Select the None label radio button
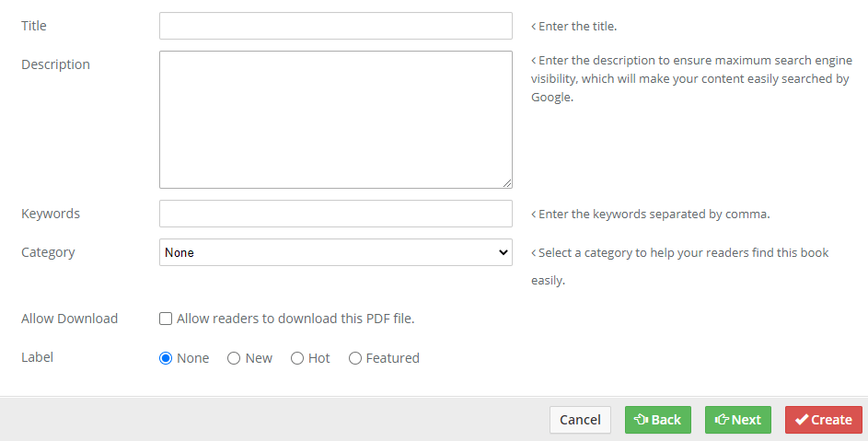Image resolution: width=868 pixels, height=441 pixels. pos(166,358)
